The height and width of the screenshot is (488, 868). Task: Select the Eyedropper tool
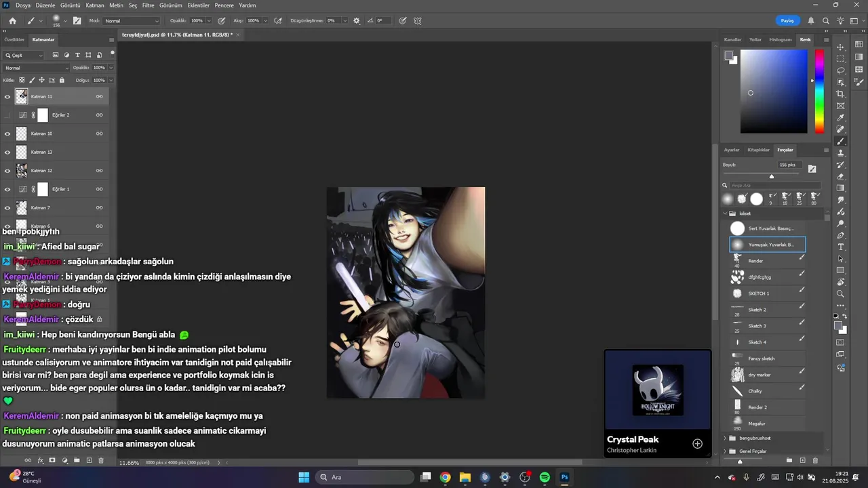pos(841,117)
